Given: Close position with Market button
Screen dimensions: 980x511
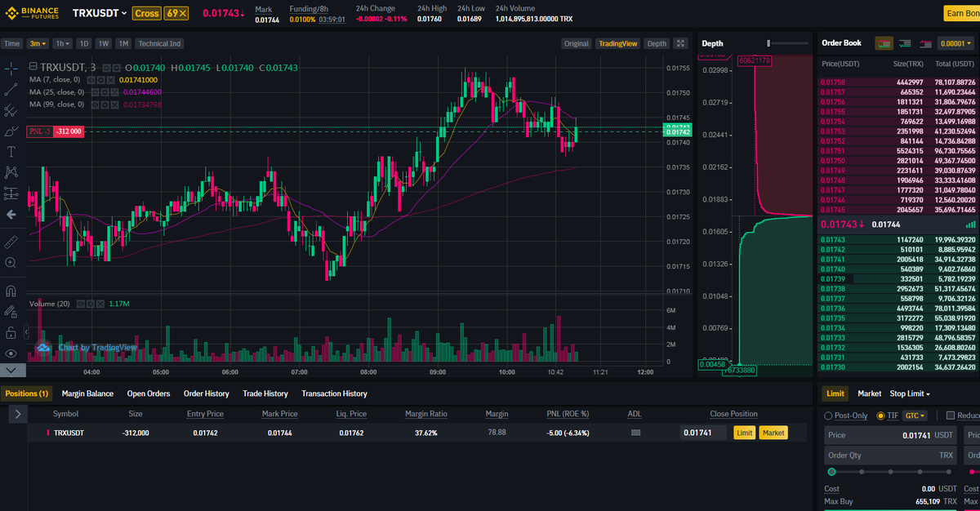Looking at the screenshot, I should (773, 433).
